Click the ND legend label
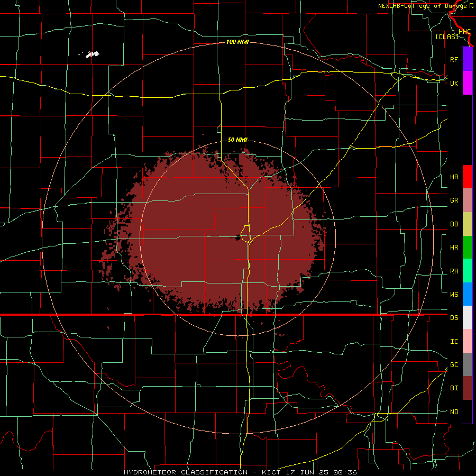 [454, 412]
